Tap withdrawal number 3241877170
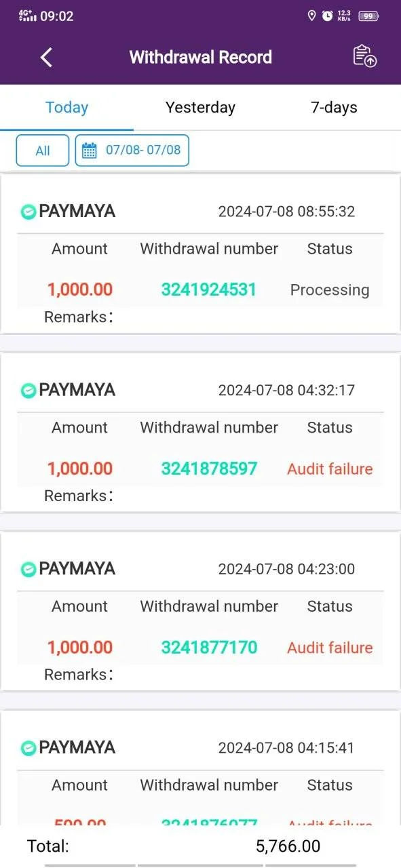Image resolution: width=401 pixels, height=868 pixels. 209,648
